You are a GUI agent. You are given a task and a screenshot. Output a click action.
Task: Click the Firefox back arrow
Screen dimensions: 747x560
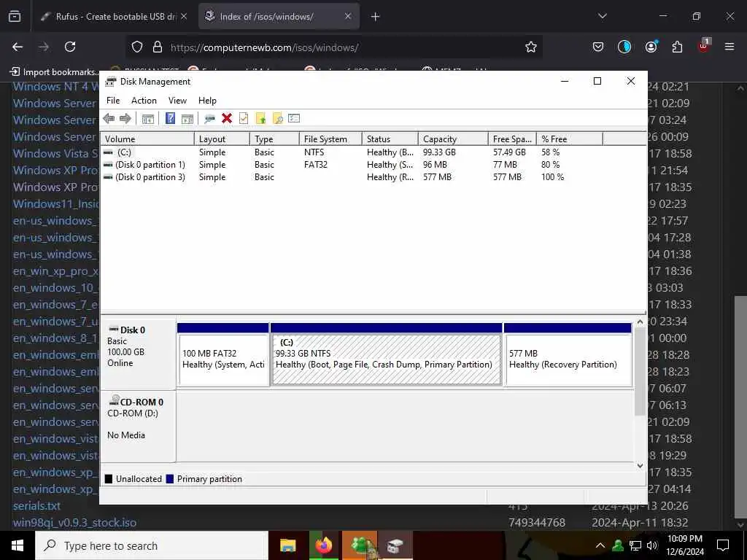18,47
